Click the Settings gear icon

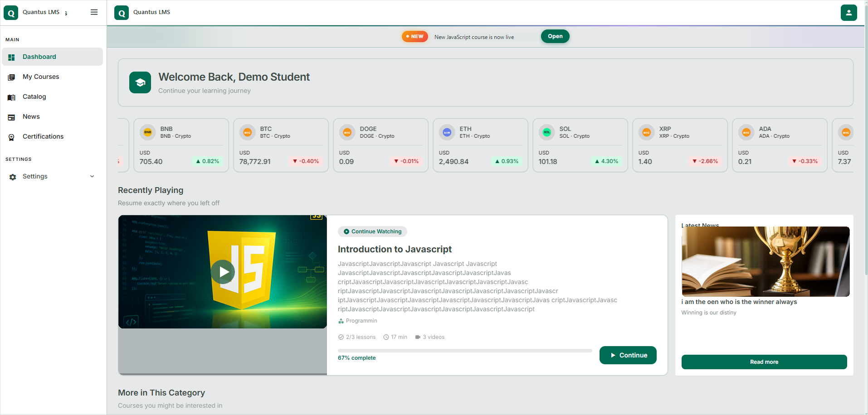point(13,177)
